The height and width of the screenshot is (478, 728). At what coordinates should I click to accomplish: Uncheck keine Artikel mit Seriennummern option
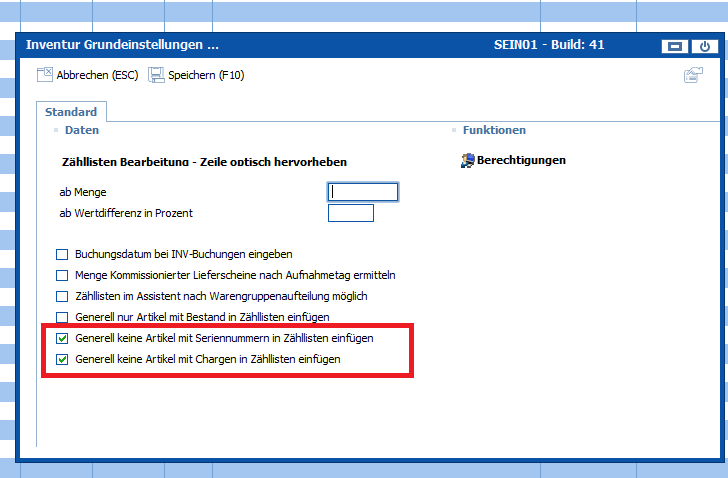63,338
